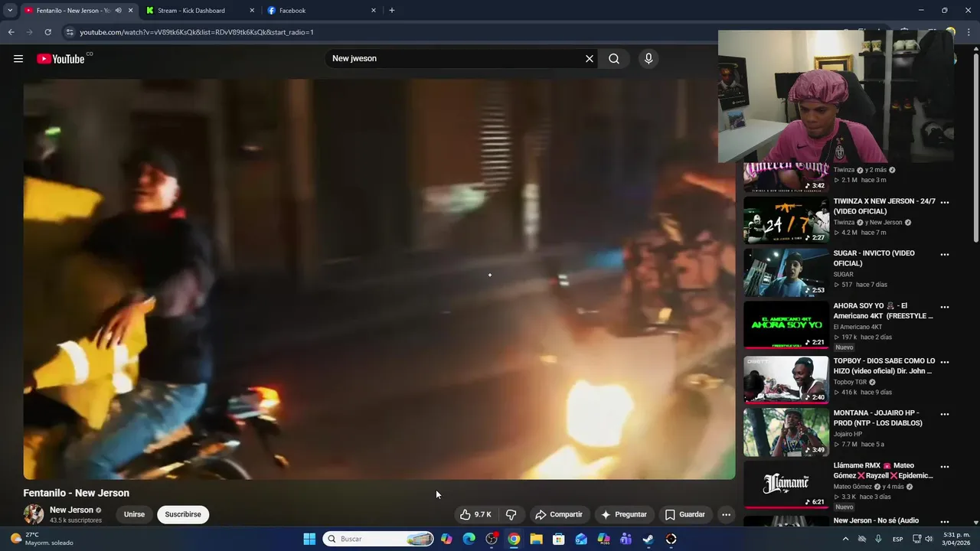Play TOPBOY - DIOS SABE thumbnail

tap(786, 380)
